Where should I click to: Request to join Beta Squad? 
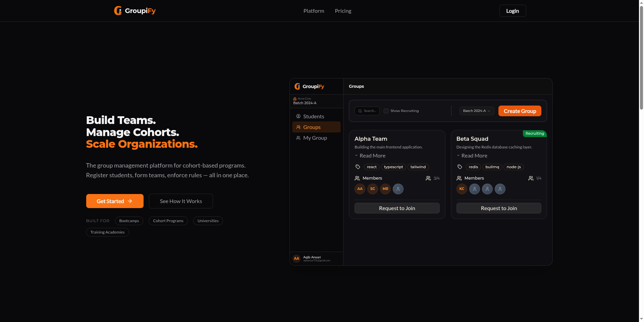[x=499, y=208]
